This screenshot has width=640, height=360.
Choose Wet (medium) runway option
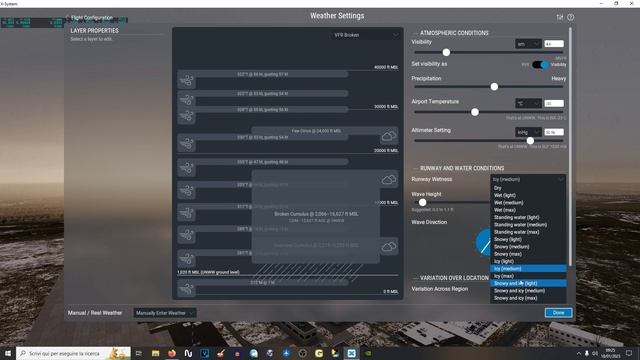tap(528, 202)
